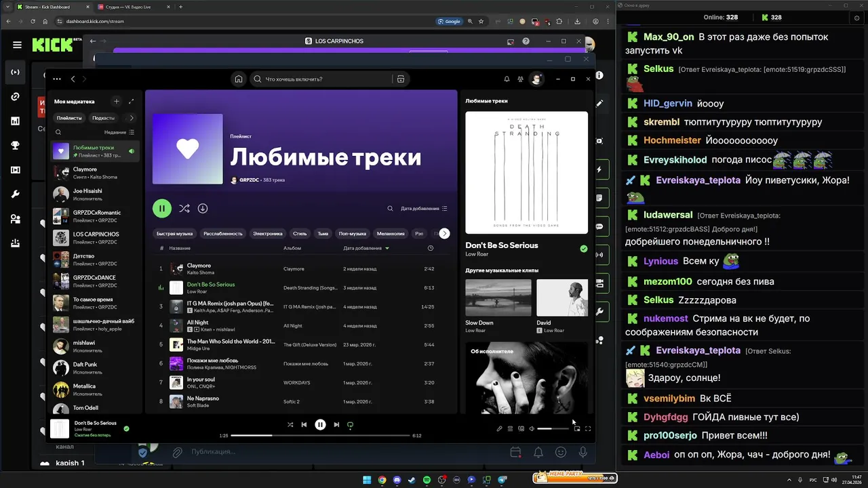Select Расслабленность filter chip
This screenshot has width=868, height=488.
click(223, 233)
